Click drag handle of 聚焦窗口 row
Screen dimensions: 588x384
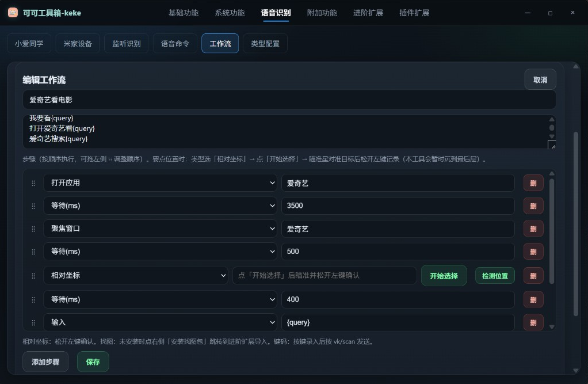(x=33, y=229)
